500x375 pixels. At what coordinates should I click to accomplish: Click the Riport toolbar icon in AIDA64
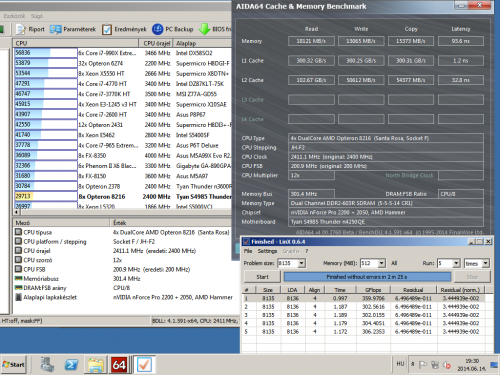[x=21, y=30]
